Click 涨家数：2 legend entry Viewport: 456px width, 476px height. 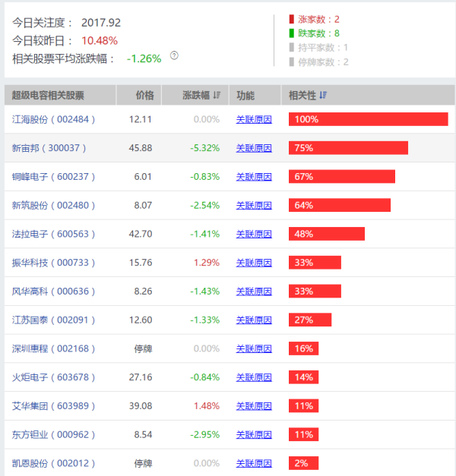(x=315, y=20)
